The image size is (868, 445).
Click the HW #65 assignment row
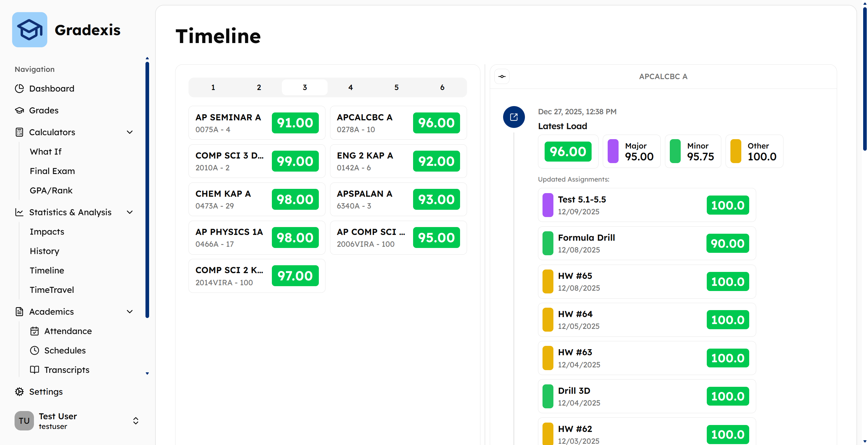(647, 282)
